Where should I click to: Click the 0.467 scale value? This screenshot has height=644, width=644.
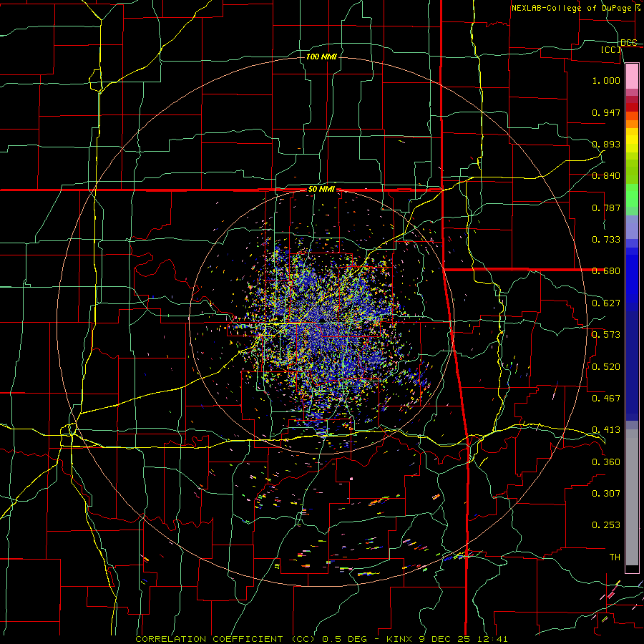606,399
